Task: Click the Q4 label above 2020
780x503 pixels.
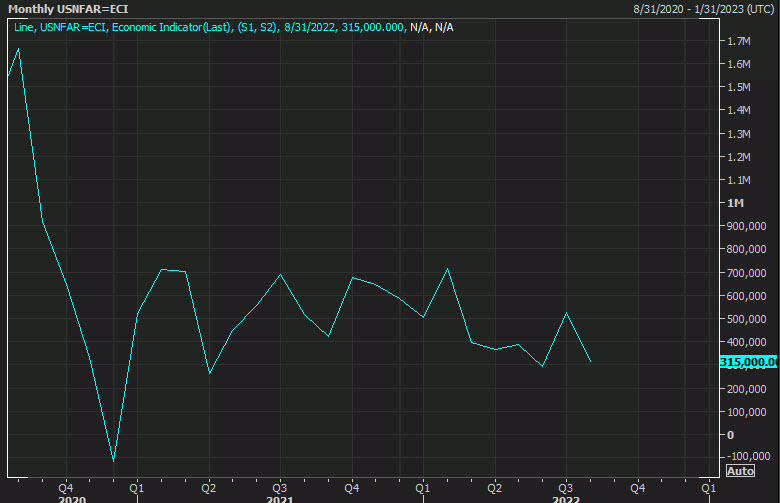Action: point(66,488)
